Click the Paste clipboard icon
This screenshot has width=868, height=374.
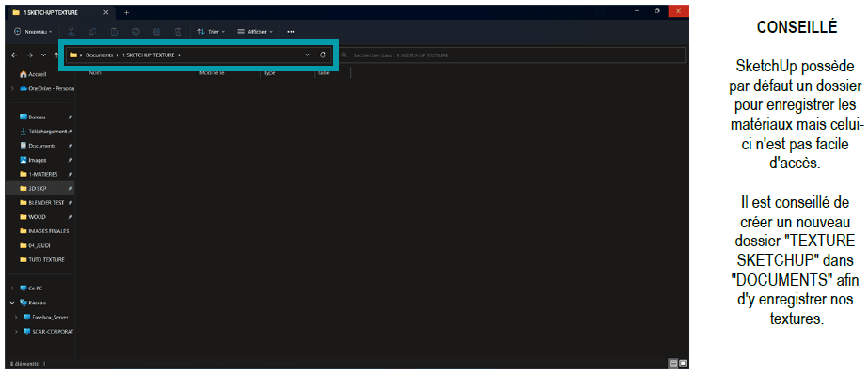point(114,32)
